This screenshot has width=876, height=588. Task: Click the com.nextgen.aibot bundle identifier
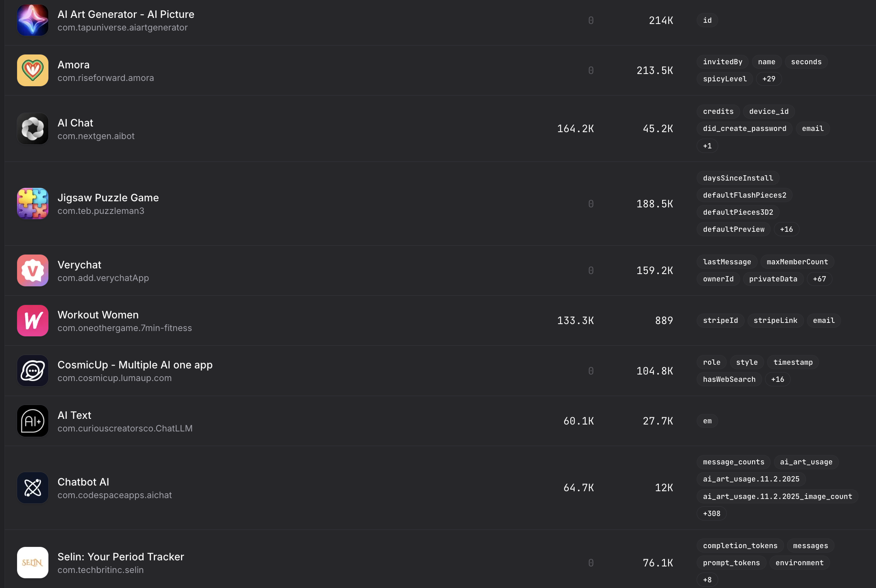coord(96,136)
